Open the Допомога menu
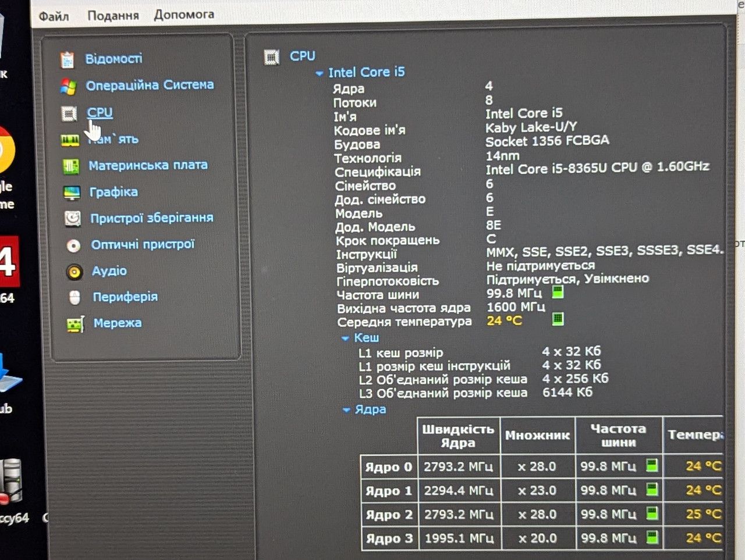Image resolution: width=745 pixels, height=560 pixels. point(184,15)
